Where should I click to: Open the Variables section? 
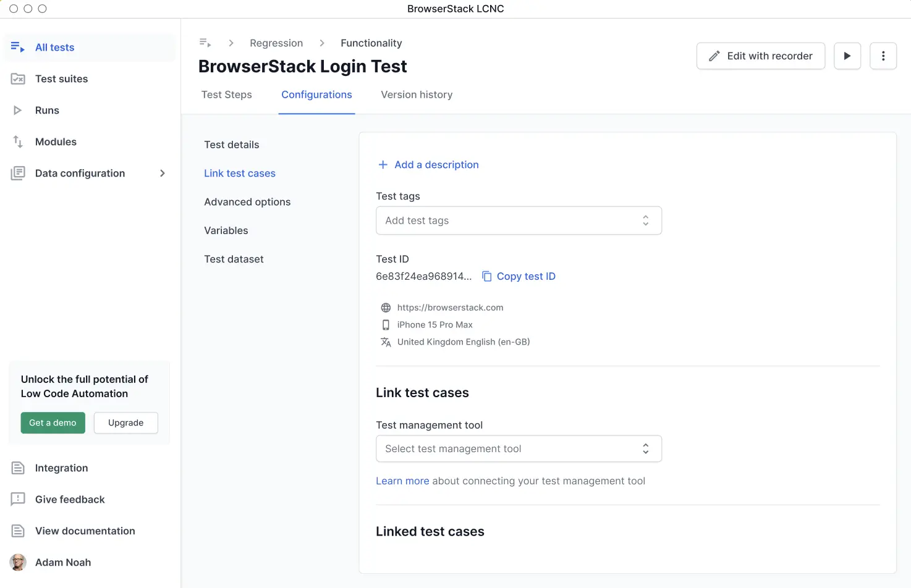tap(226, 230)
